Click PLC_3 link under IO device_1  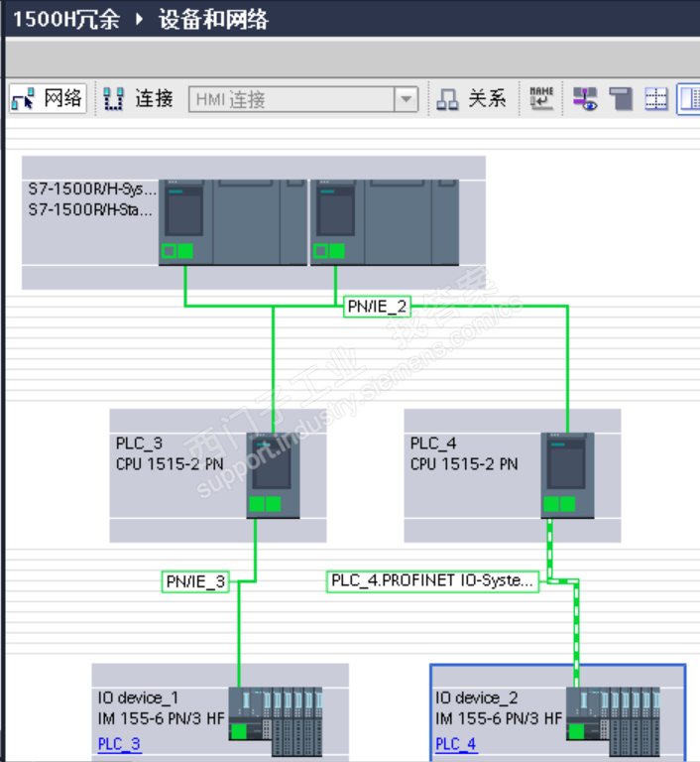pyautogui.click(x=119, y=744)
